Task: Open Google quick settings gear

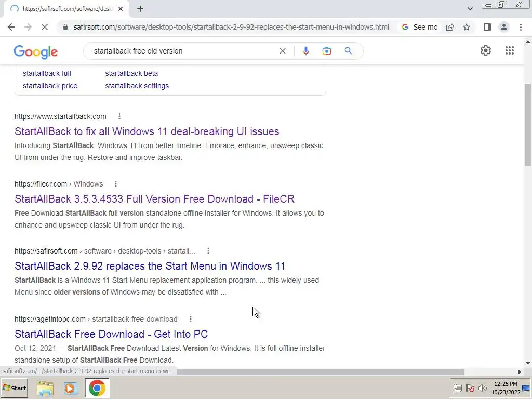Action: (486, 50)
